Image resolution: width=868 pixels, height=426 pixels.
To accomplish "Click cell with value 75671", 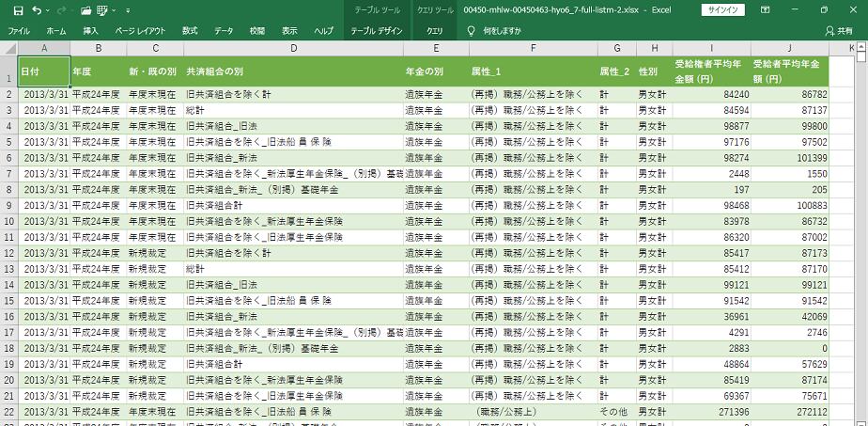I will [790, 396].
